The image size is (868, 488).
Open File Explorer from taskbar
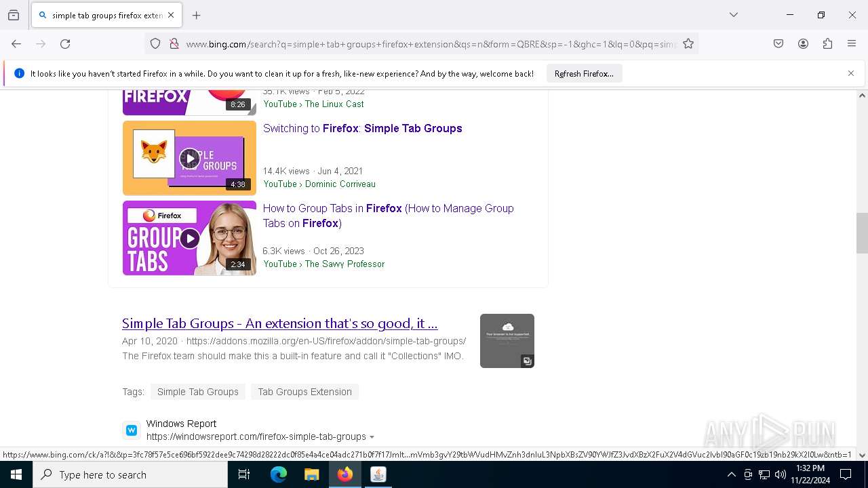tap(311, 474)
